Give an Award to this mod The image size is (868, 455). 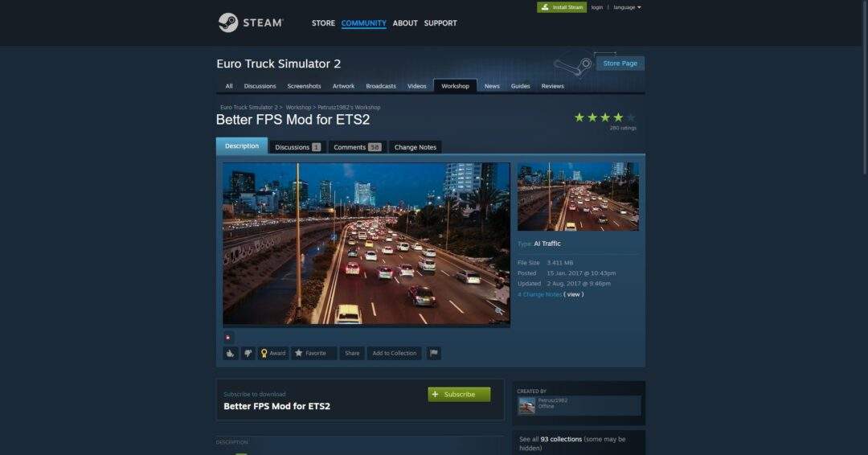point(273,353)
